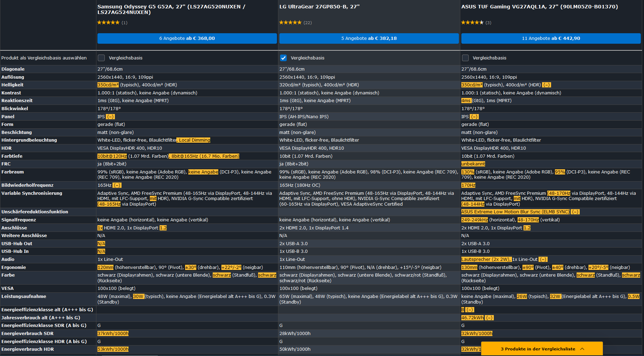Click highlighted 120mm in Samsung Ergonomie
644x356 pixels.
tap(105, 268)
